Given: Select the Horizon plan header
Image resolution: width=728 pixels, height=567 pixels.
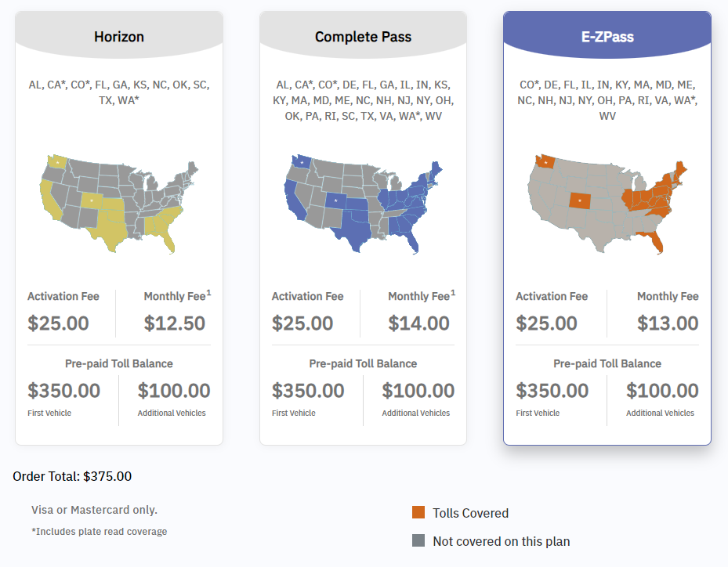Looking at the screenshot, I should pos(119,37).
